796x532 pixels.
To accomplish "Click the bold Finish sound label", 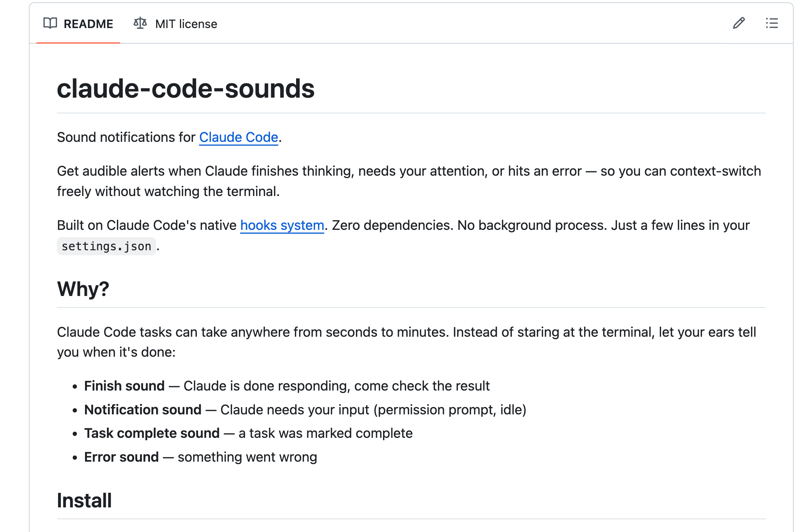I will tap(124, 386).
